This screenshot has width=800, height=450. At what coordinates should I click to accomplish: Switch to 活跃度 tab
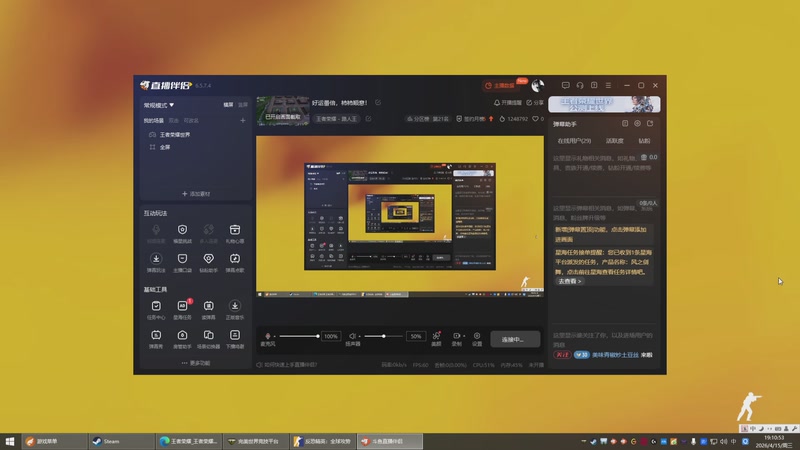click(614, 141)
